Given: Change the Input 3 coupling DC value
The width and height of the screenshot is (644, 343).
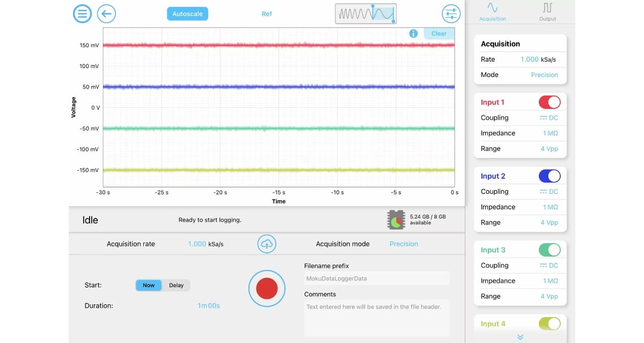Looking at the screenshot, I should (549, 265).
